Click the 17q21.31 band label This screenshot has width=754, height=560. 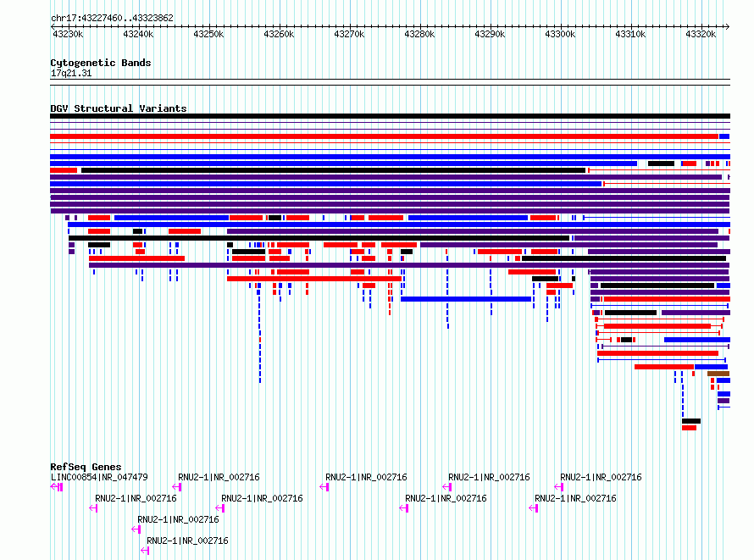tap(71, 73)
